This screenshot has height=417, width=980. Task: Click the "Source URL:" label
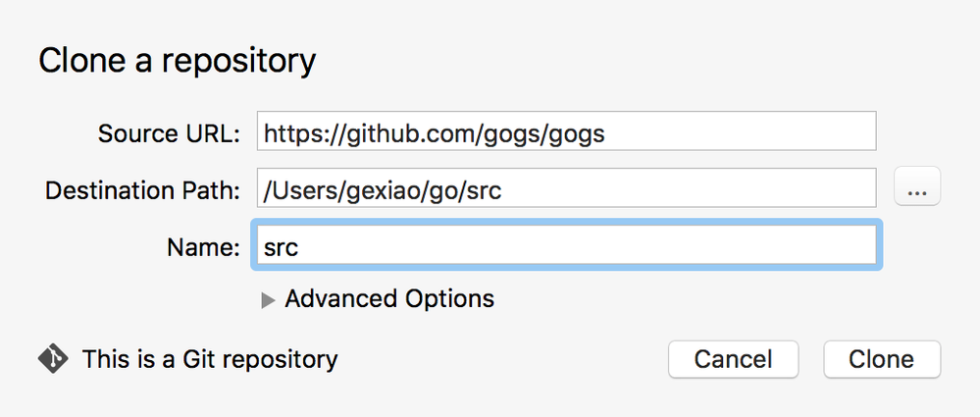pyautogui.click(x=169, y=133)
